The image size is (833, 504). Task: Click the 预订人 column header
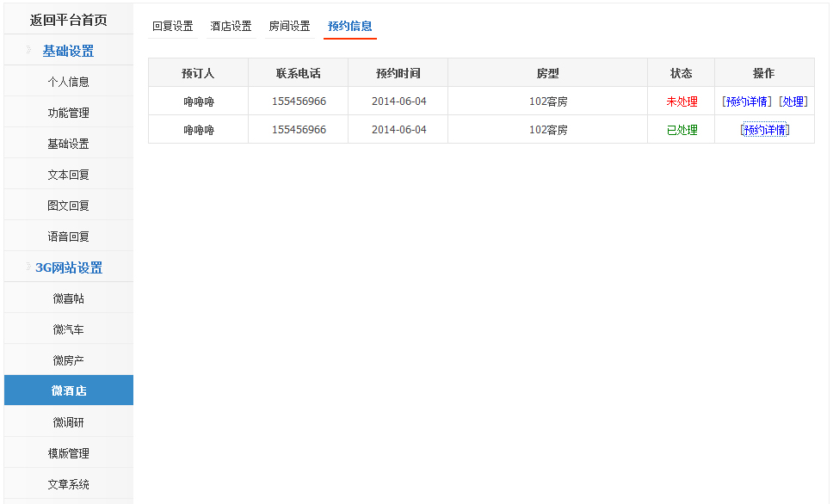point(198,73)
